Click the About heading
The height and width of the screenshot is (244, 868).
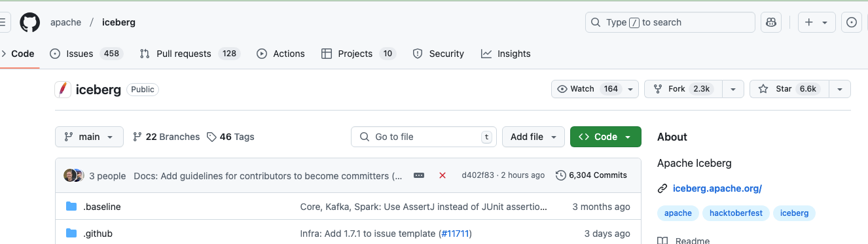(x=672, y=137)
